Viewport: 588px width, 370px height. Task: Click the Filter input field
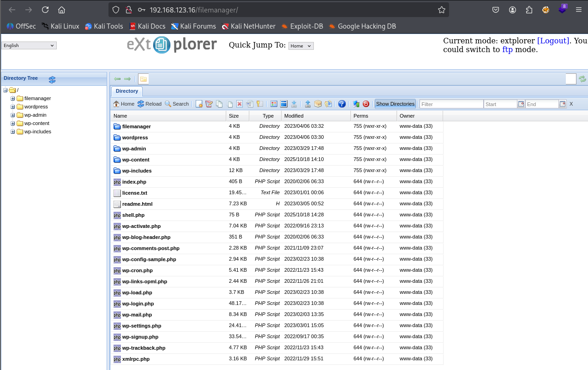coord(451,104)
